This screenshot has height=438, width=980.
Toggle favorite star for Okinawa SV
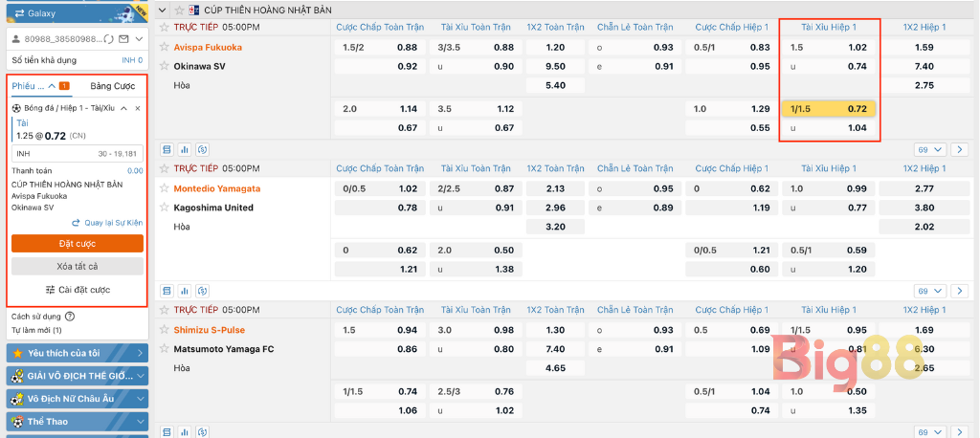tap(165, 66)
